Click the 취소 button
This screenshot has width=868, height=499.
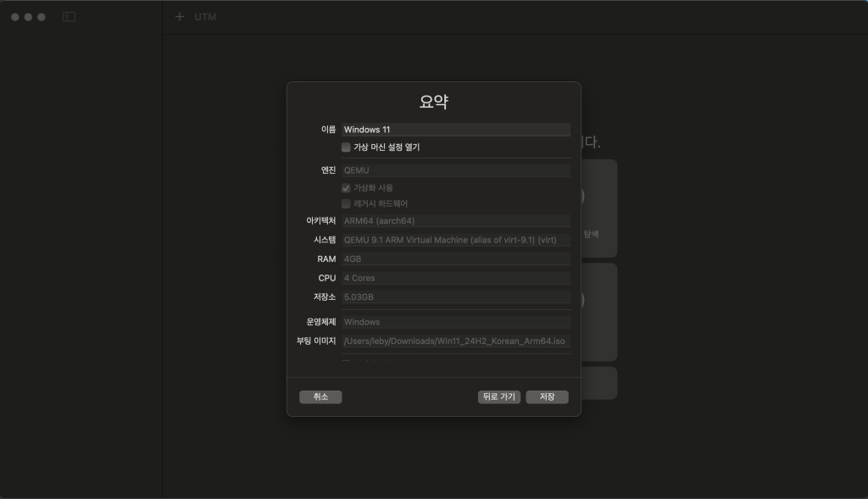point(320,396)
